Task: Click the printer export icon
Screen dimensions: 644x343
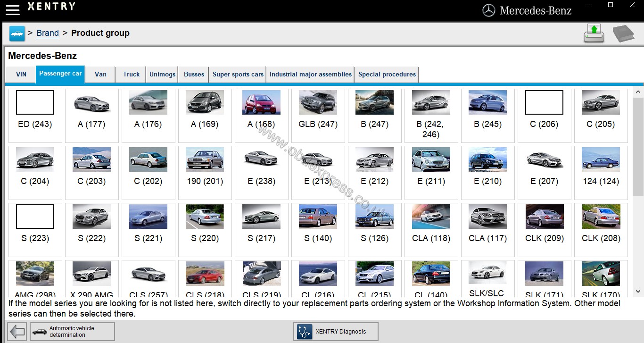Action: click(594, 33)
